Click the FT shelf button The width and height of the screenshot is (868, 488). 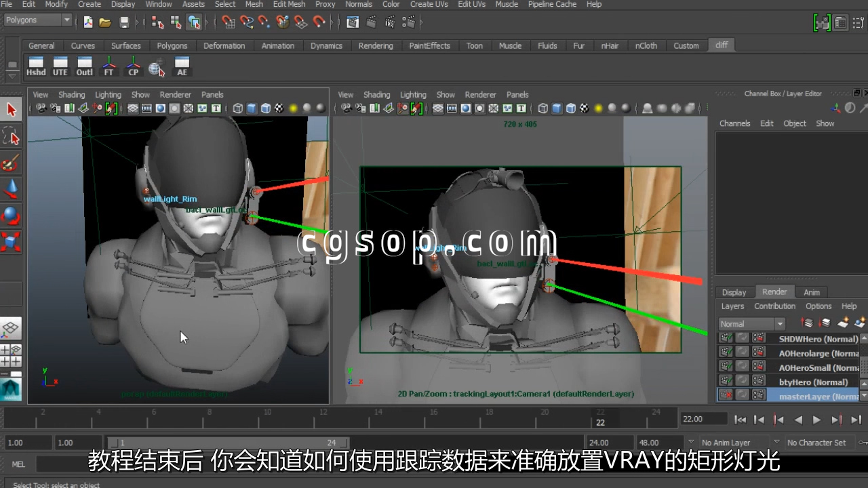click(x=108, y=66)
